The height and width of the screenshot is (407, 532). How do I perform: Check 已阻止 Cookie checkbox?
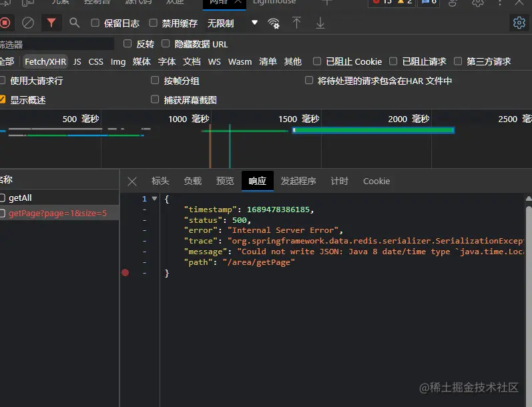click(x=317, y=61)
